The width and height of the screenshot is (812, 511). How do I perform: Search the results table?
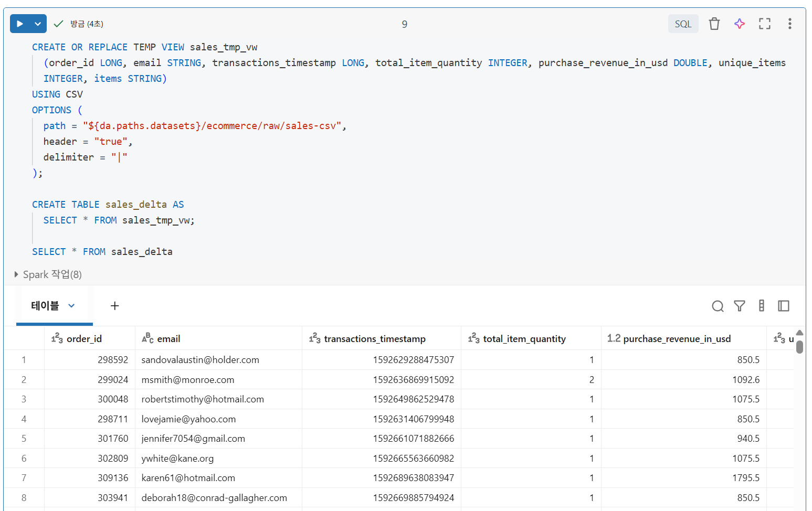point(718,306)
